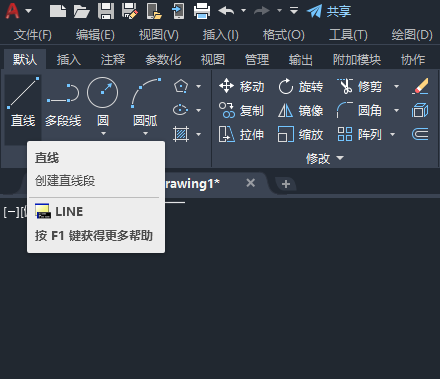Expand the 阵列 array dropdown arrow
Image resolution: width=440 pixels, height=379 pixels.
point(393,134)
